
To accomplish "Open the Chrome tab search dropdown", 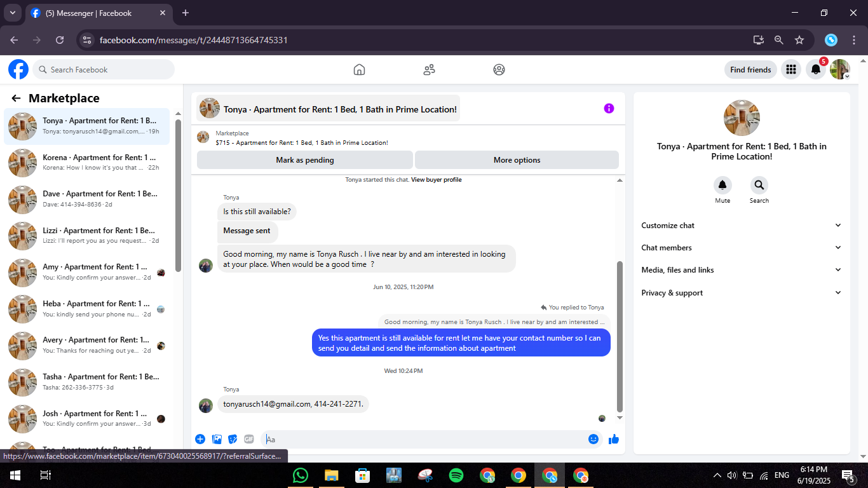I will [x=12, y=13].
